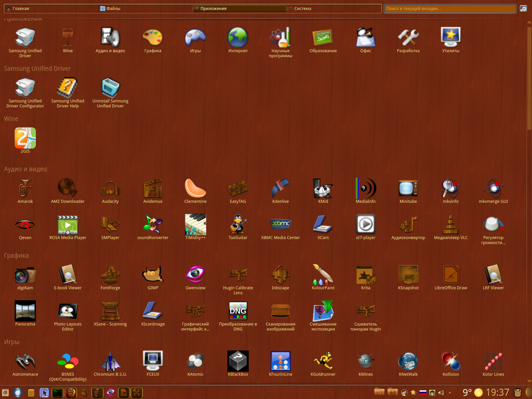Launch Samsung Unified Driver Configurator
532x399 pixels.
tap(25, 93)
